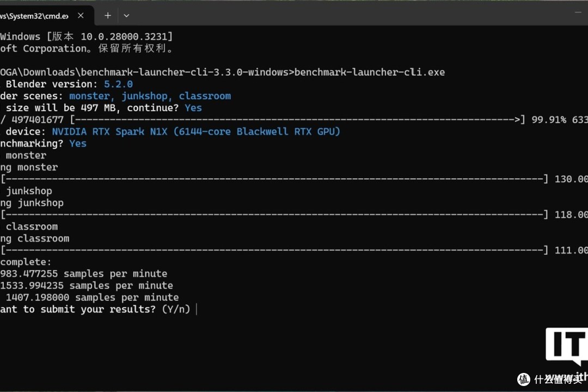
Task: Click the 'Yes' answer after 'nchmarking?'
Action: 78,144
